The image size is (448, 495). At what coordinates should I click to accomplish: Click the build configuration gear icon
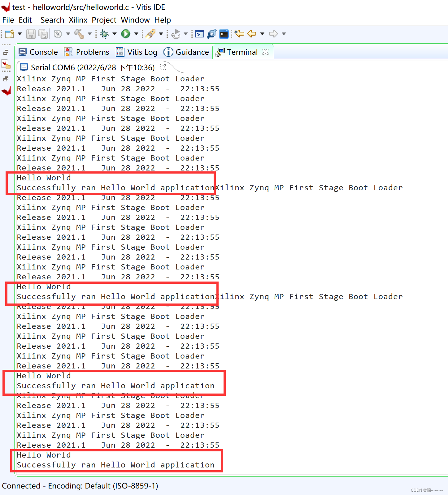(58, 34)
